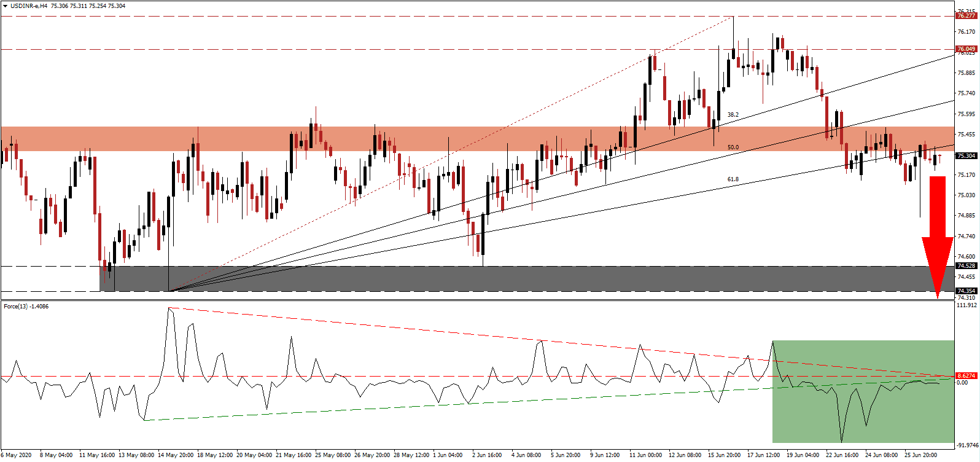The image size is (980, 462).
Task: Click the current price tag 75.304
Action: click(x=966, y=156)
